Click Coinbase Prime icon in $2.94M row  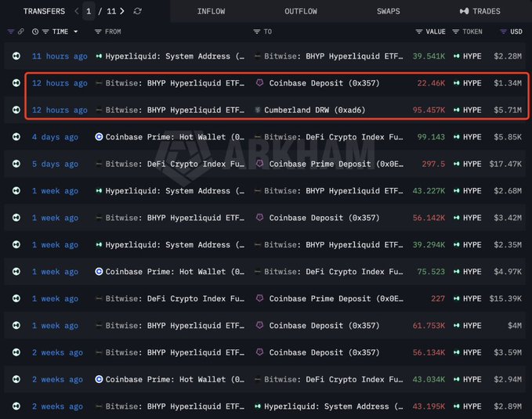(99, 379)
